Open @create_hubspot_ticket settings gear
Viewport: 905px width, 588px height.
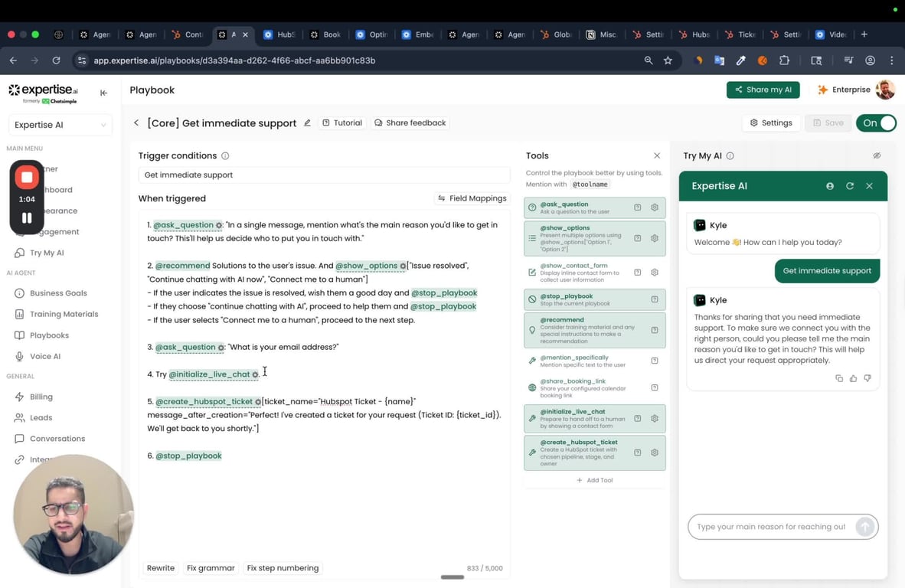655,453
